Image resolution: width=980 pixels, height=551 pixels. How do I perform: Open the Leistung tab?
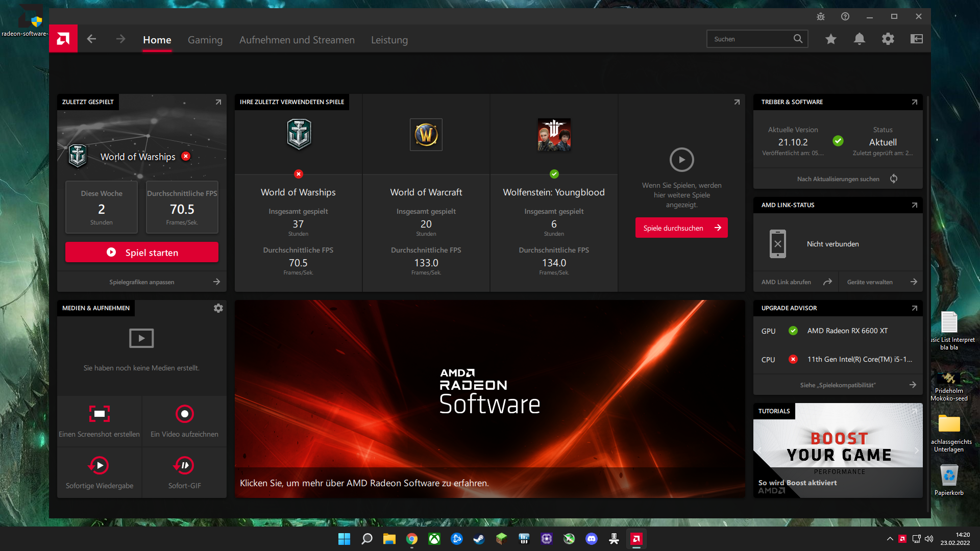click(389, 40)
